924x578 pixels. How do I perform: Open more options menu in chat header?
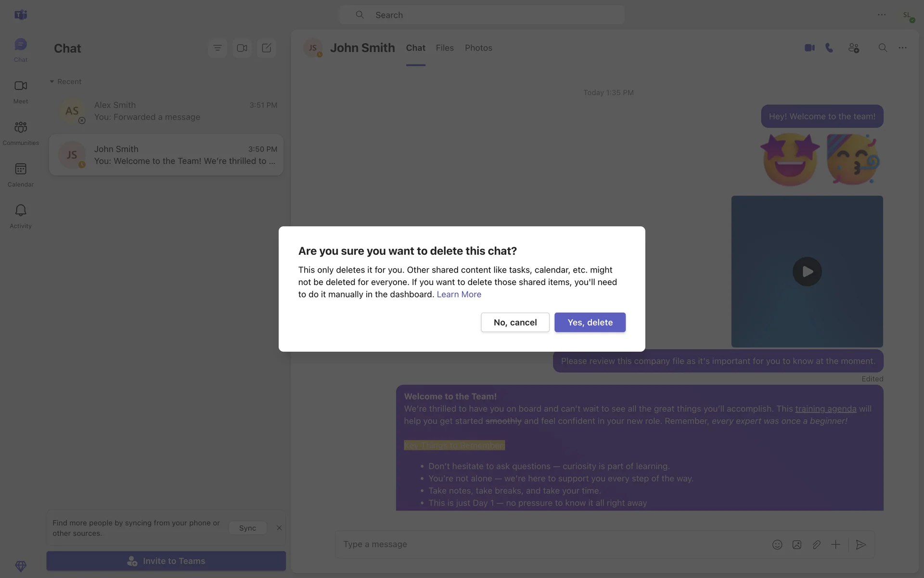902,48
